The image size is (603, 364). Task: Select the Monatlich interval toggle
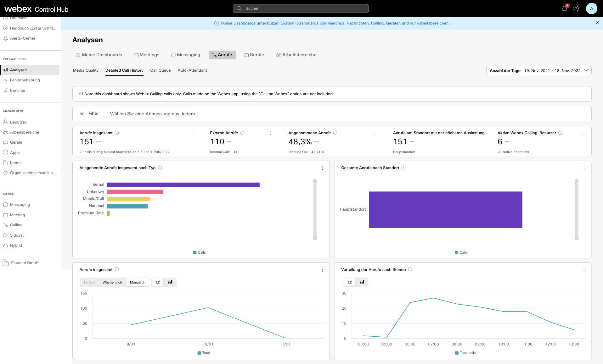point(138,282)
